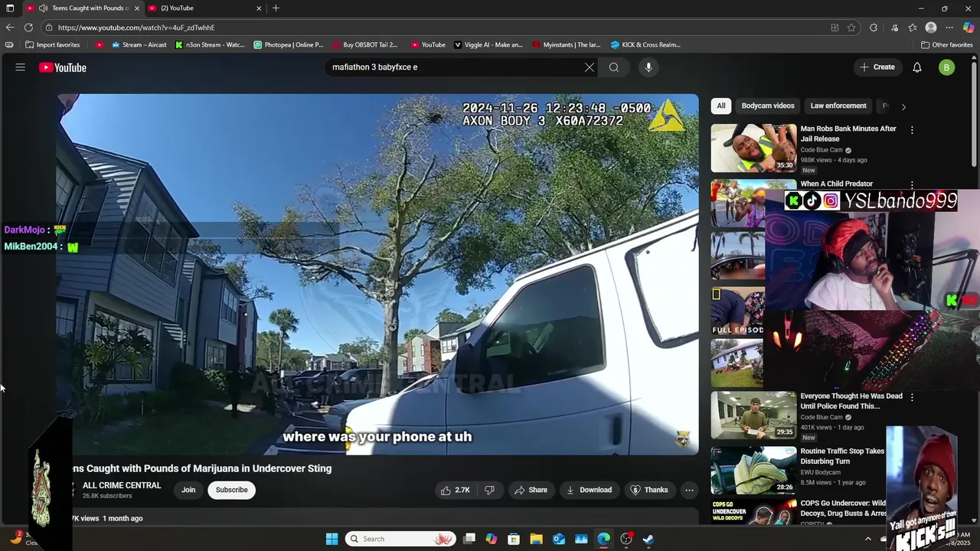Open more actions ellipsis under the video

689,490
